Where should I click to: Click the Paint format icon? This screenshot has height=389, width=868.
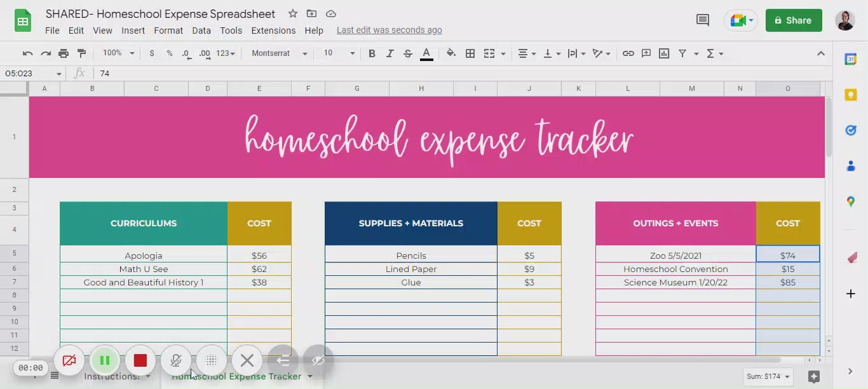(81, 53)
